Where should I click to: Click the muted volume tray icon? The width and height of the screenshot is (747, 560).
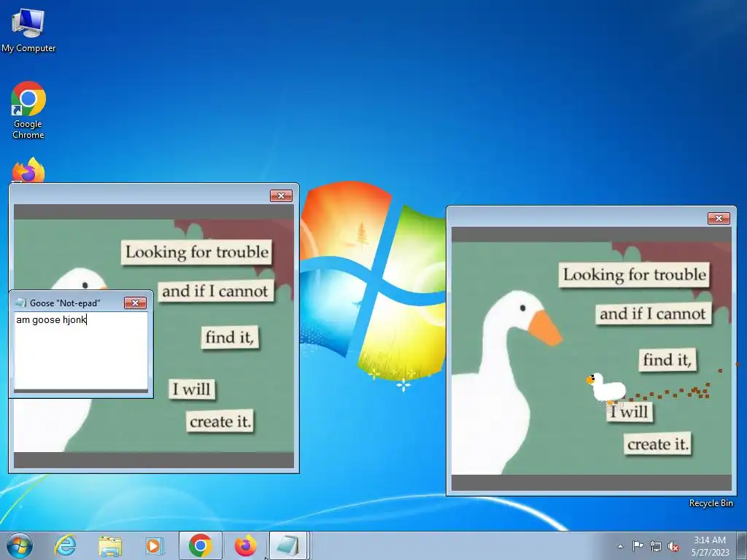pos(673,546)
